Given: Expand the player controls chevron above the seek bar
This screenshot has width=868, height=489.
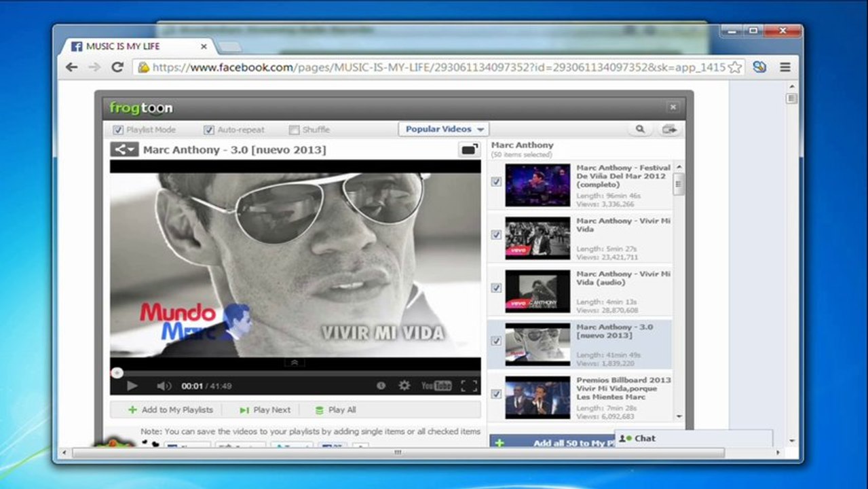Looking at the screenshot, I should [x=295, y=363].
